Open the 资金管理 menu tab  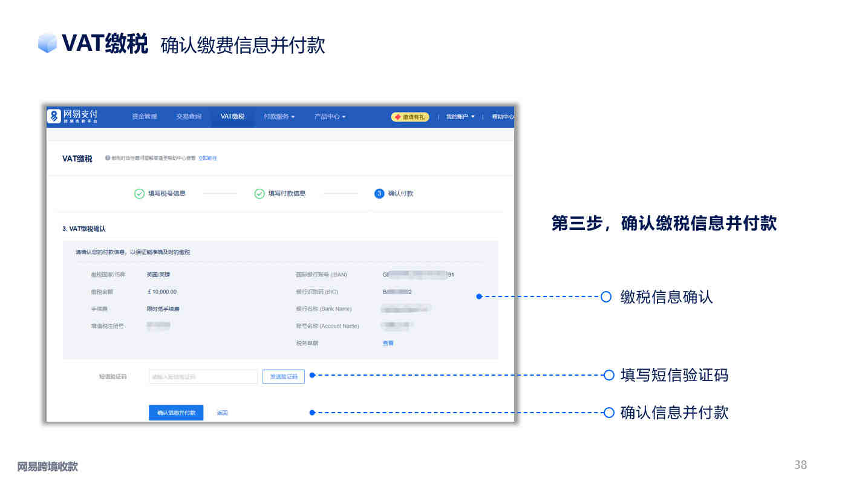coord(144,117)
